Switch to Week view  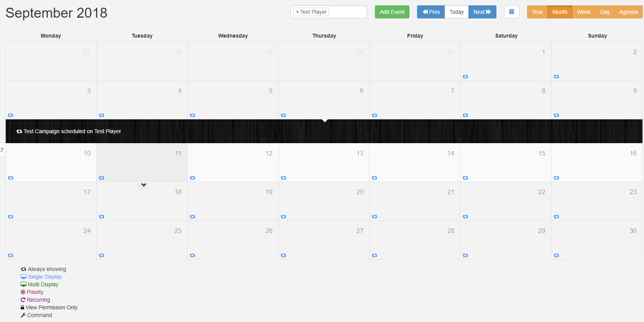[583, 12]
